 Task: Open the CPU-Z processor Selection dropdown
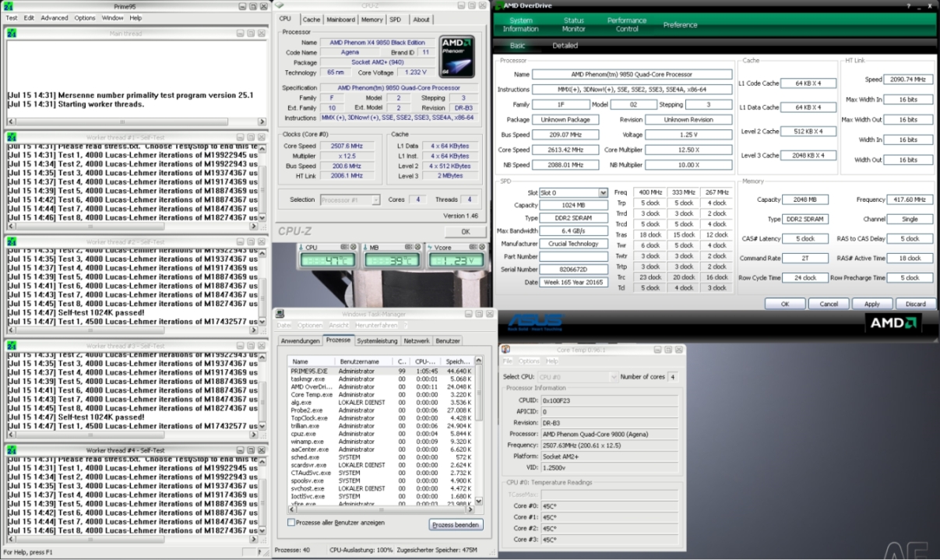(375, 199)
